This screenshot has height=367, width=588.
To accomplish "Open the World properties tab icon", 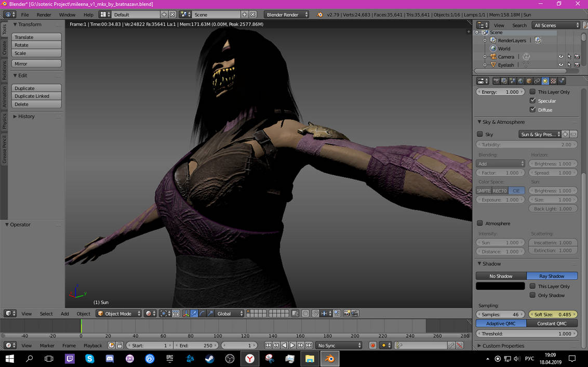I will pos(520,81).
